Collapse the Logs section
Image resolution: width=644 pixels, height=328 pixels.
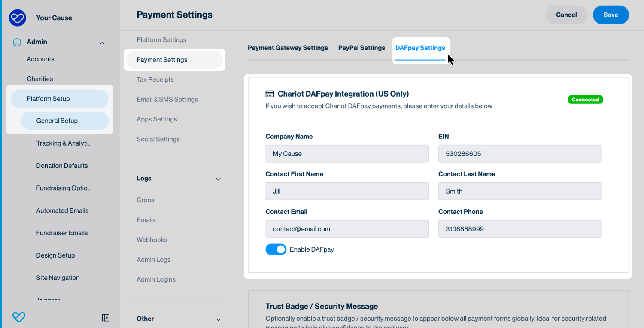218,179
